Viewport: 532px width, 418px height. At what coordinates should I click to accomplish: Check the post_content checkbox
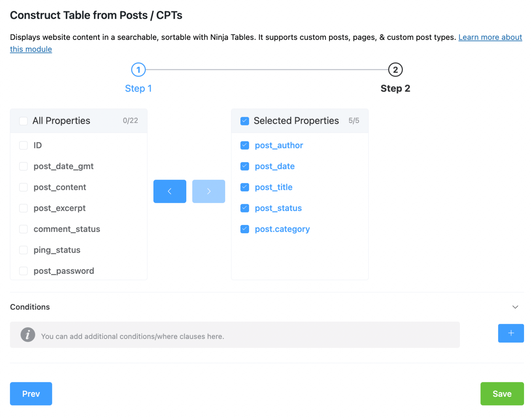[23, 187]
